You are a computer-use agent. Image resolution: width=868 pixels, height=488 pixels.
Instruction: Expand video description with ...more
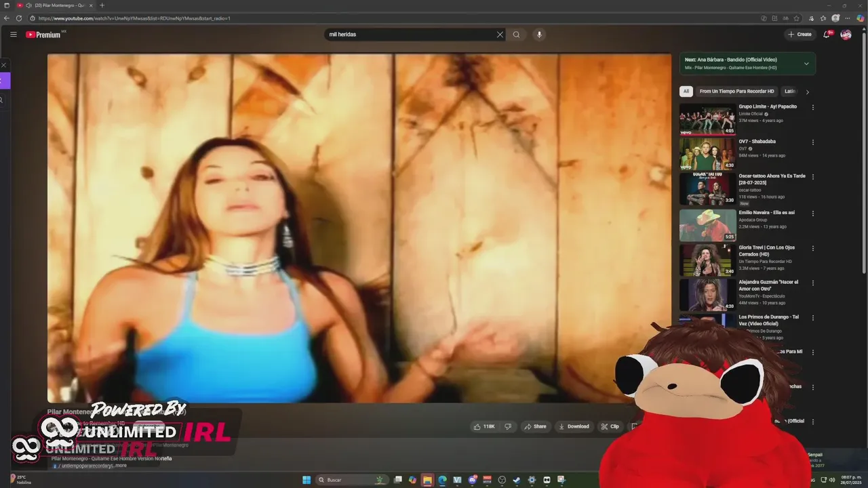point(120,466)
